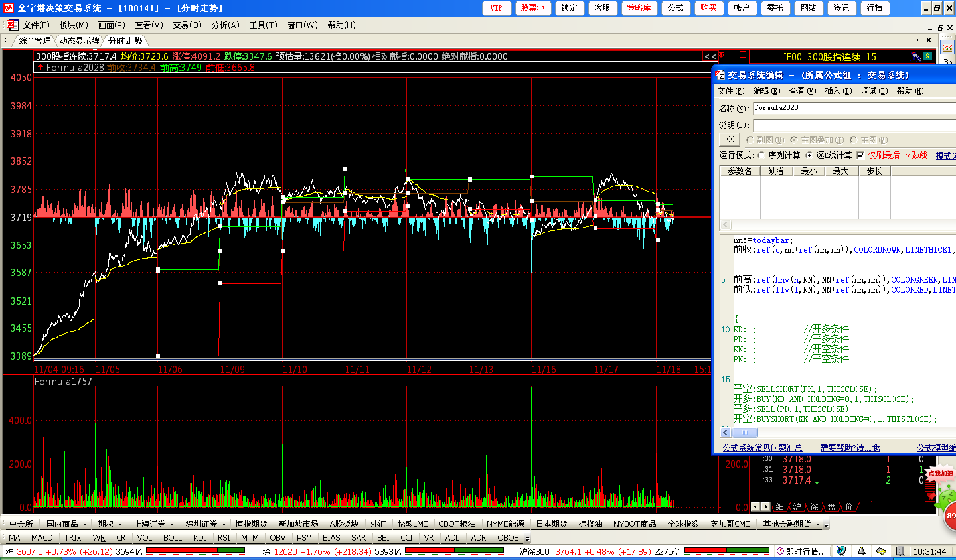Screen dimensions: 956x560
Task: Open 公式系统常见问题汇总 link
Action: click(x=762, y=448)
